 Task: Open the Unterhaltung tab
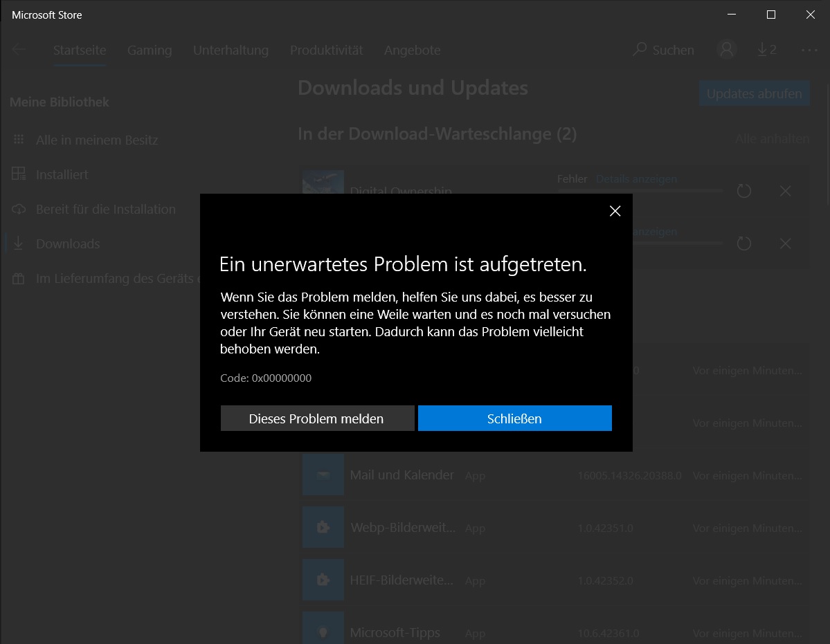[231, 50]
